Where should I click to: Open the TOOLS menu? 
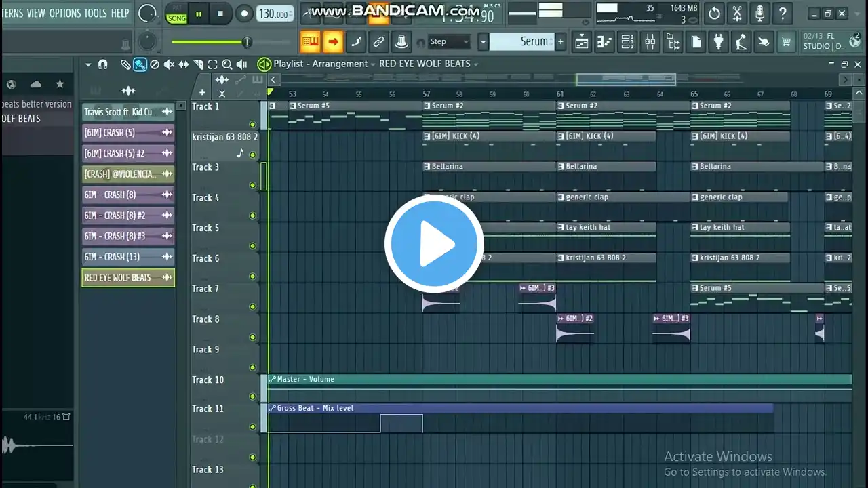[x=96, y=13]
